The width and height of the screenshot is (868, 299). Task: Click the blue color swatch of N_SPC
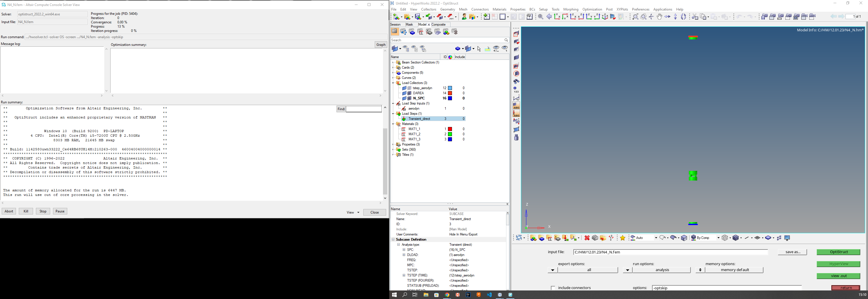coord(450,98)
